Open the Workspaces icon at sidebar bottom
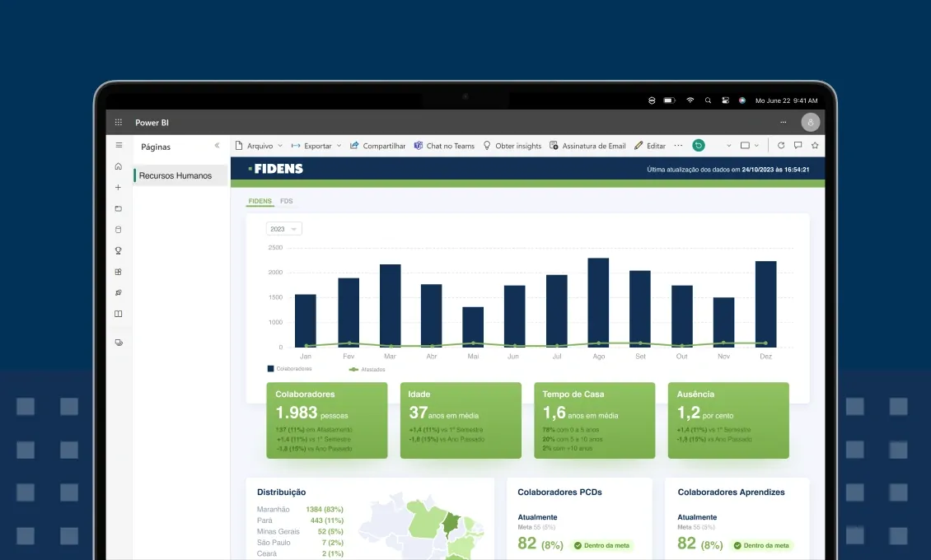Screen dimensions: 931x560 click(119, 343)
